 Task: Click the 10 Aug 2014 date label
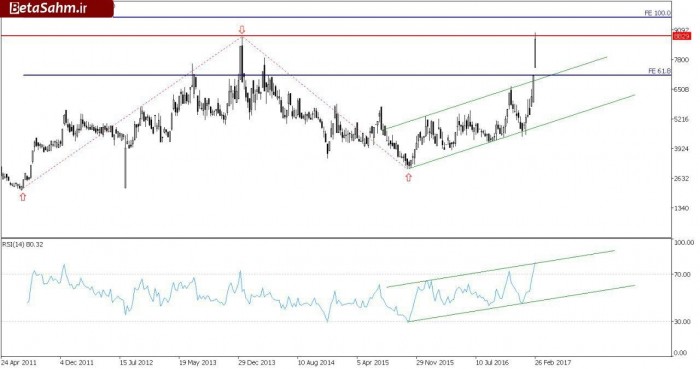[316, 363]
